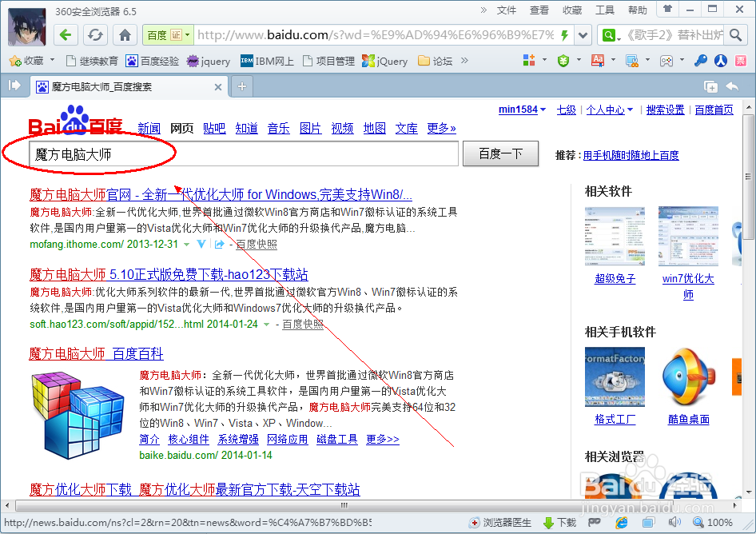Click the 超级兔子 software thumbnail
756x534 pixels.
pos(615,237)
